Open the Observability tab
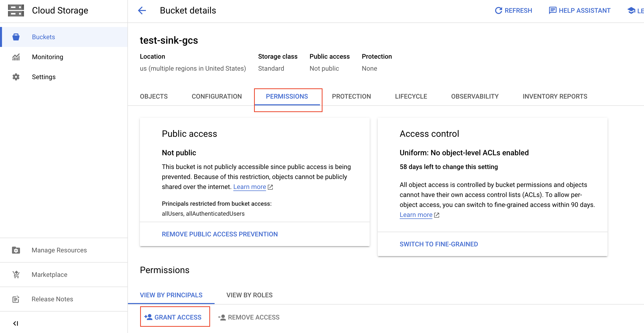Viewport: 644px width, 333px height. point(475,96)
